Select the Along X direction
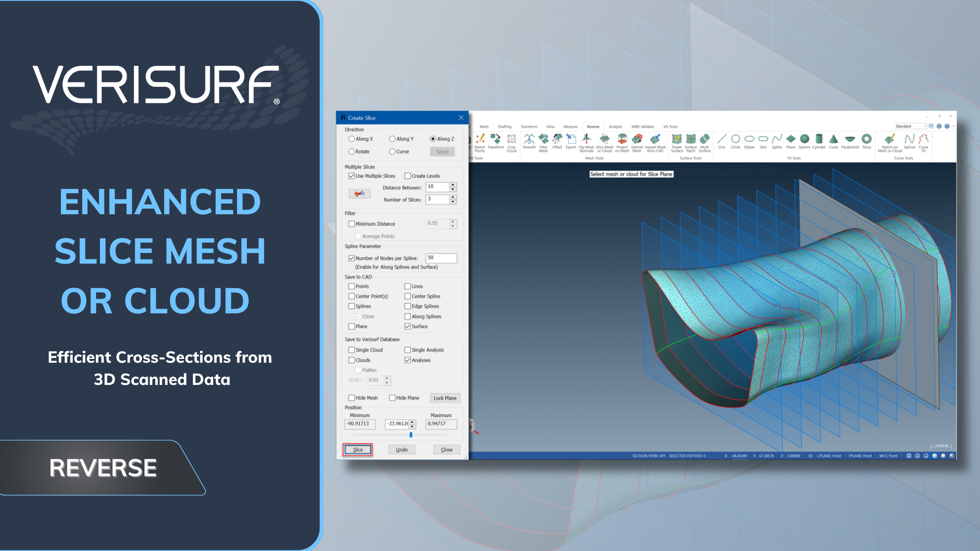The width and height of the screenshot is (980, 551). tap(361, 139)
